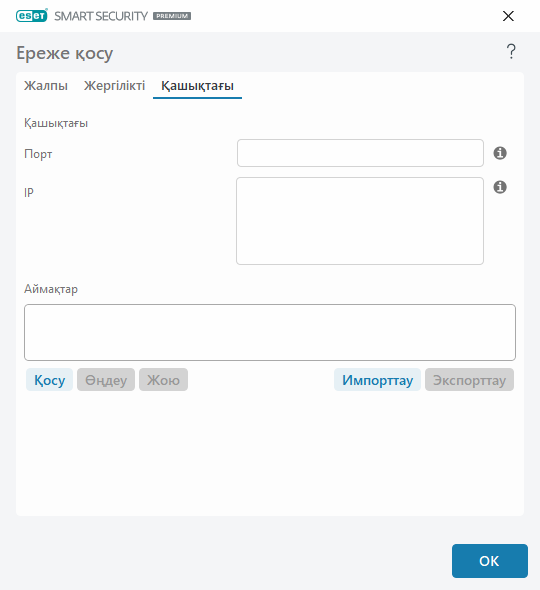Click the IP field label
The image size is (540, 590).
[x=29, y=192]
